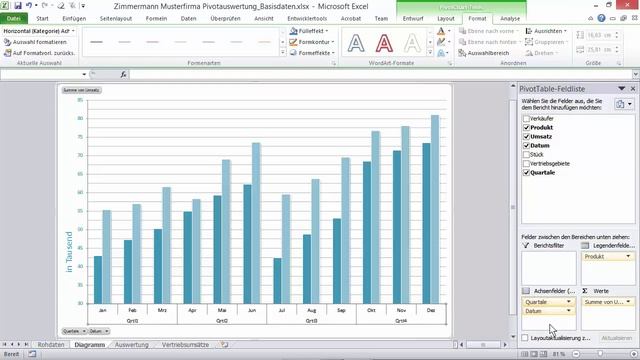
Task: Check the Vertriebsgebiete field checkbox
Action: (526, 164)
